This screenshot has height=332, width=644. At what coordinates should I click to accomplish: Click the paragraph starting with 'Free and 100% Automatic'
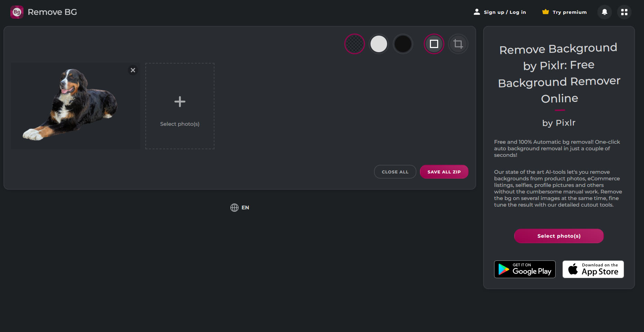click(557, 149)
